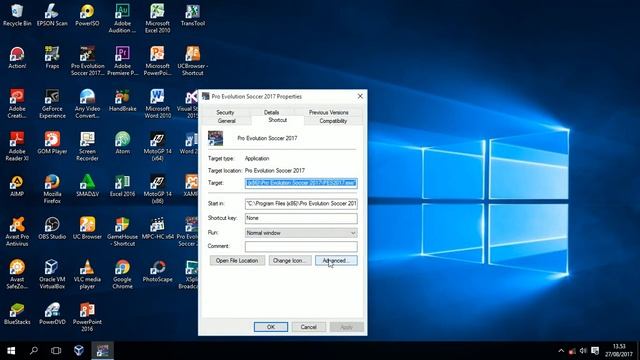The image size is (640, 360).
Task: Switch to the Compatibility tab
Action: tap(333, 121)
